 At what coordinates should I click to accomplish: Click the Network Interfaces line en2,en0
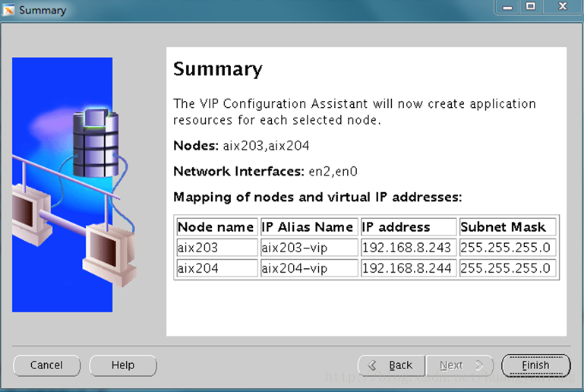[265, 171]
